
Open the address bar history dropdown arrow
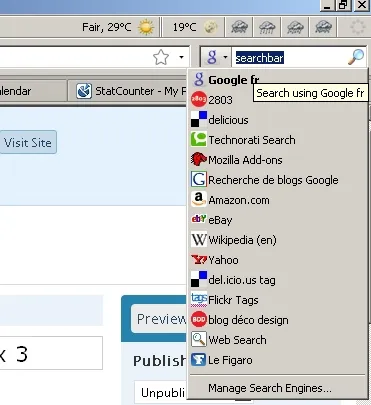click(x=181, y=57)
